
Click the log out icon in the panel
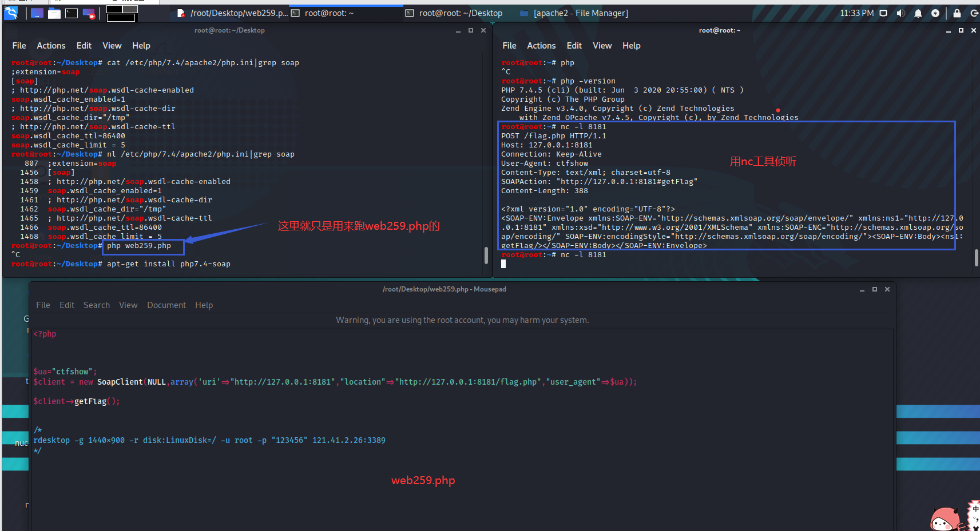(x=974, y=13)
